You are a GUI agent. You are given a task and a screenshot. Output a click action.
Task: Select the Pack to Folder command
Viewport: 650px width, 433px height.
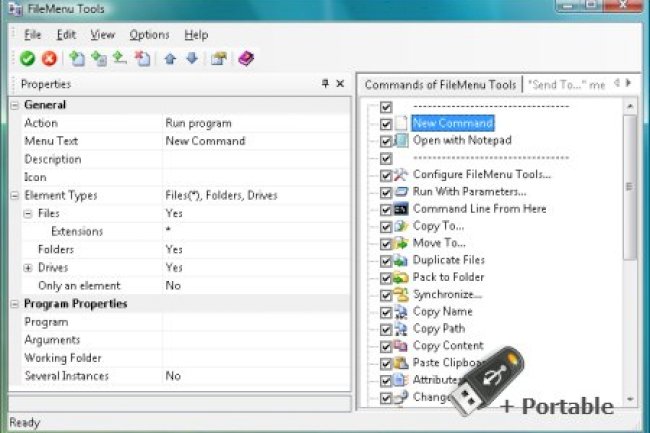(448, 277)
